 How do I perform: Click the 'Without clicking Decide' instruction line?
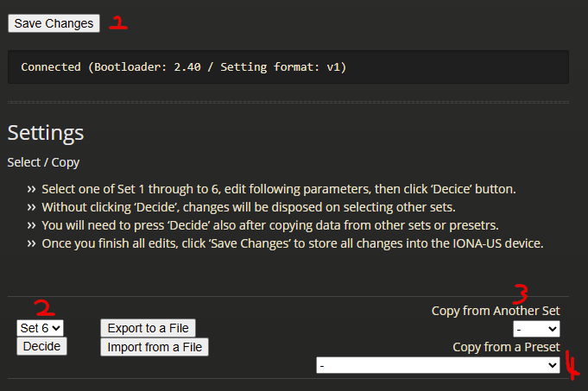[x=249, y=207]
